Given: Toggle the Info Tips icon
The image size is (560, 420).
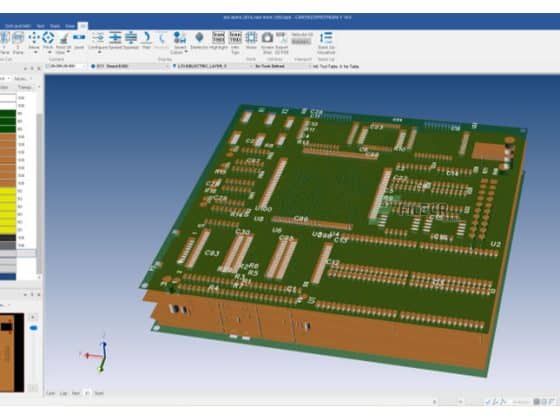Looking at the screenshot, I should [x=235, y=38].
